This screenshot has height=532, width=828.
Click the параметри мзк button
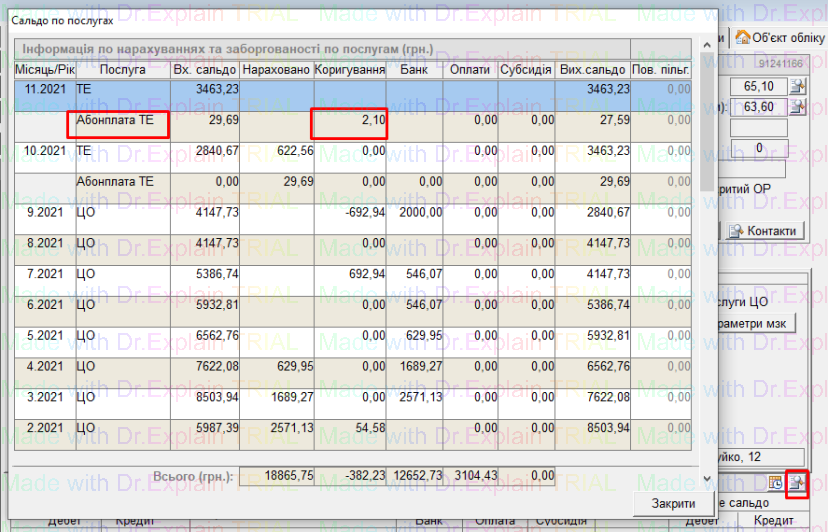(756, 324)
